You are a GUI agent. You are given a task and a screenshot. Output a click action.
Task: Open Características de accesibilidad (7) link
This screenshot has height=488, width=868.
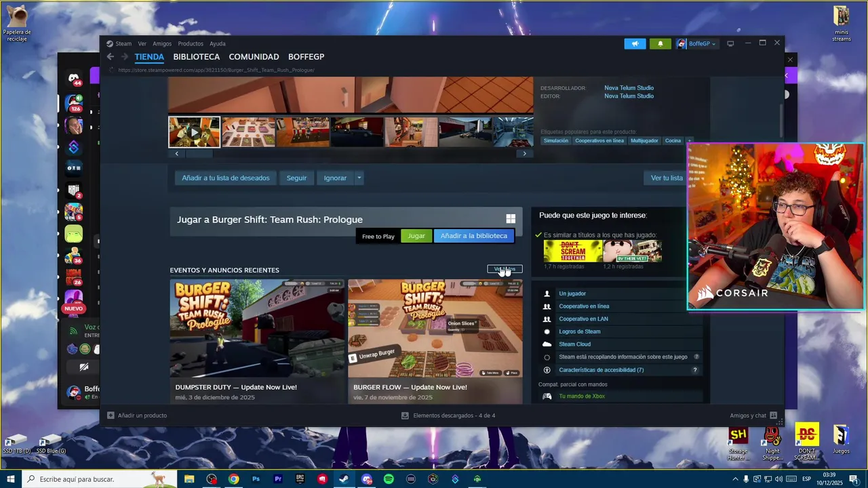(601, 370)
